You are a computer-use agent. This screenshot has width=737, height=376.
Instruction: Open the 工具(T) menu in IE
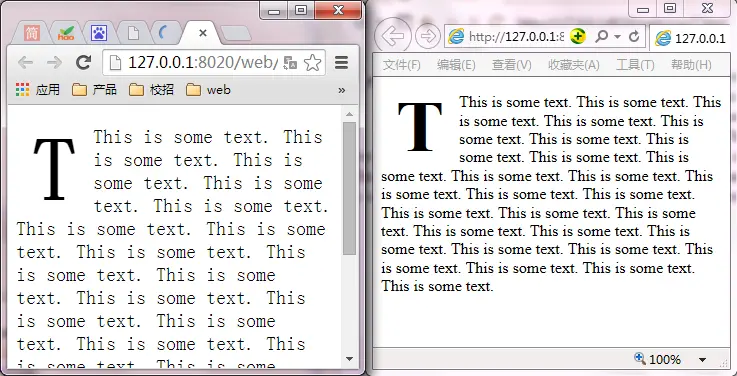635,65
